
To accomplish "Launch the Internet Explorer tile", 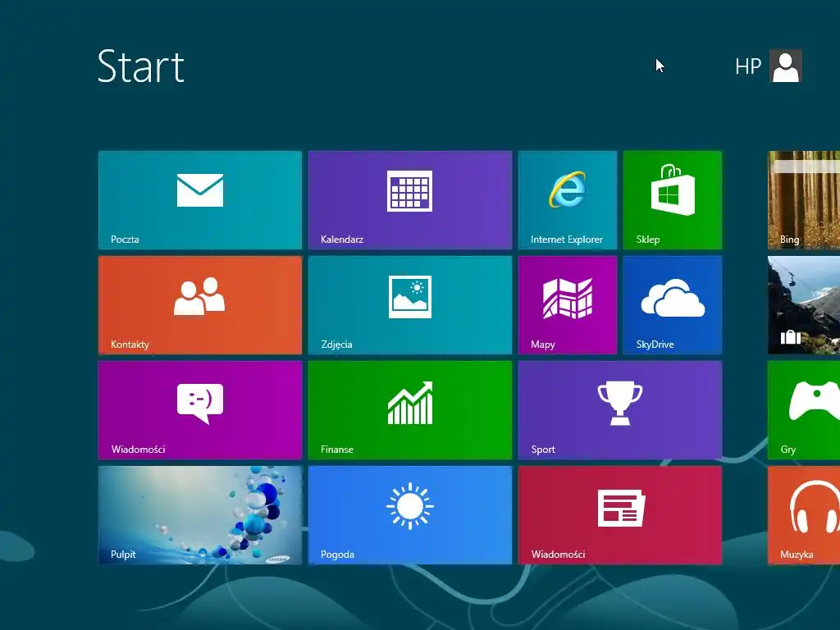I will [568, 200].
